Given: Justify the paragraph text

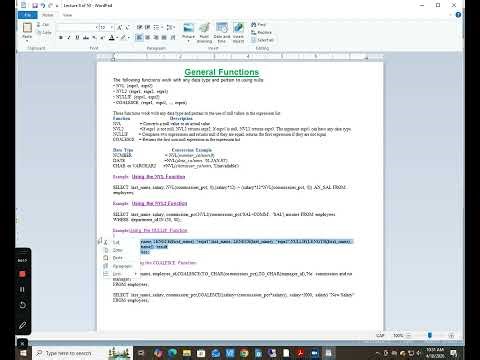Looking at the screenshot, I should pos(164,38).
